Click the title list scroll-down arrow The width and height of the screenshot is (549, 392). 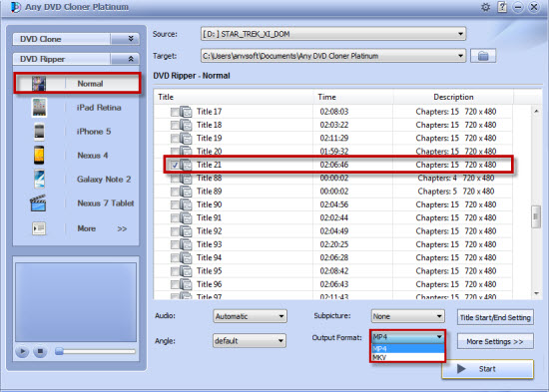click(536, 293)
